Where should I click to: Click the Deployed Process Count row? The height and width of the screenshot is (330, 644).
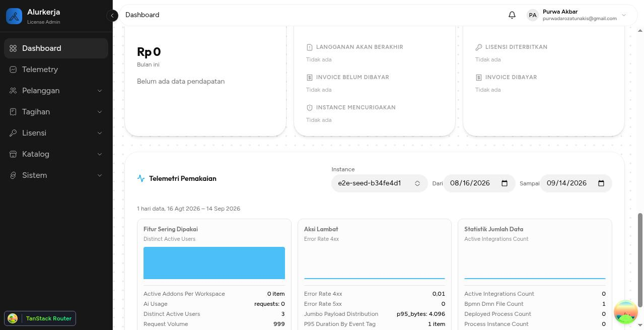[x=535, y=314]
